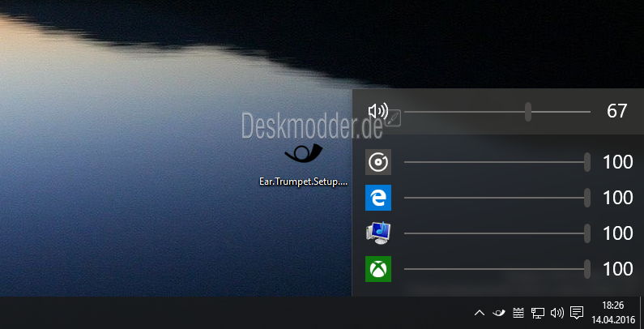Click the System Sounds volume slider

click(x=497, y=233)
